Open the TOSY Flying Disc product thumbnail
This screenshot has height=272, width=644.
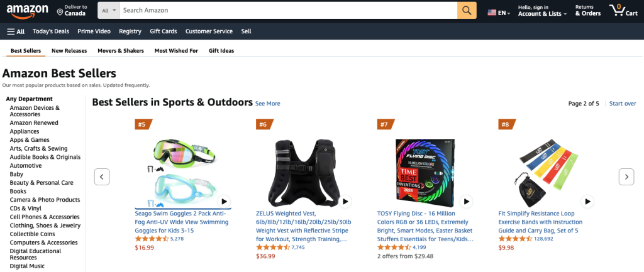tap(425, 173)
